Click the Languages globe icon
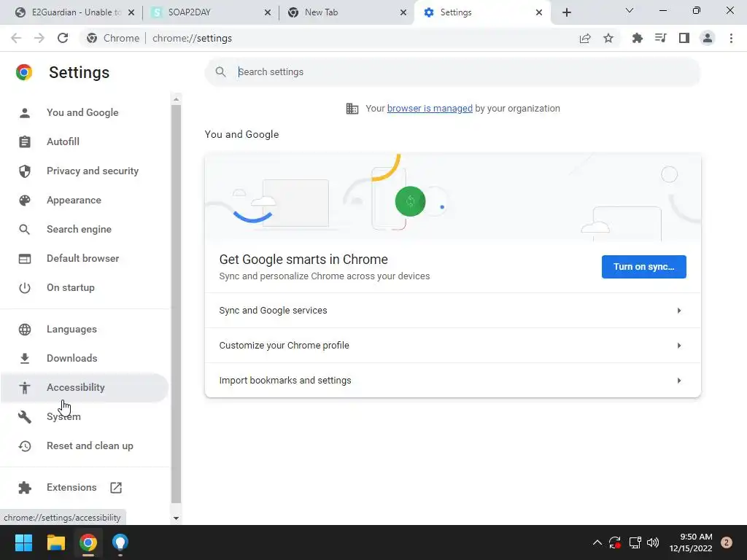Screen dimensions: 747x560 25,330
